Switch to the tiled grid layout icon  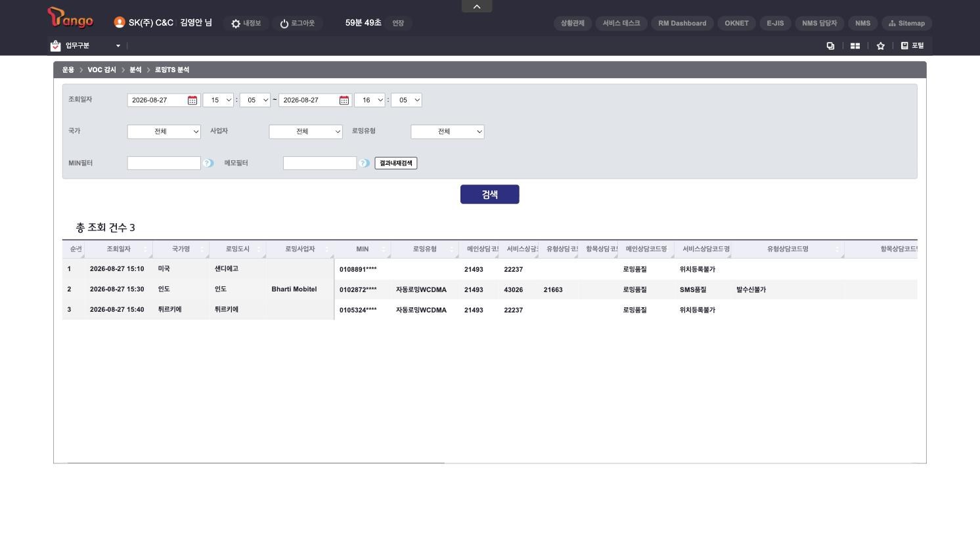[855, 45]
